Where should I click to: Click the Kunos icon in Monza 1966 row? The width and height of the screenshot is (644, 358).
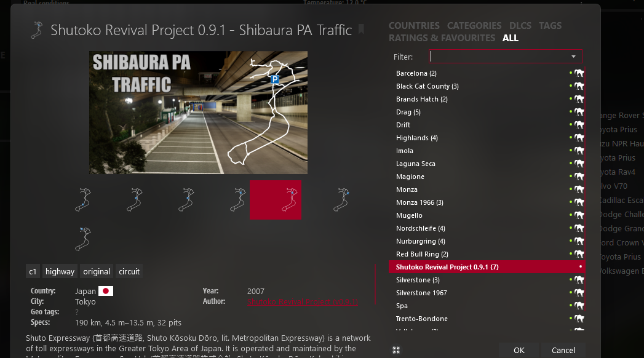(x=579, y=202)
